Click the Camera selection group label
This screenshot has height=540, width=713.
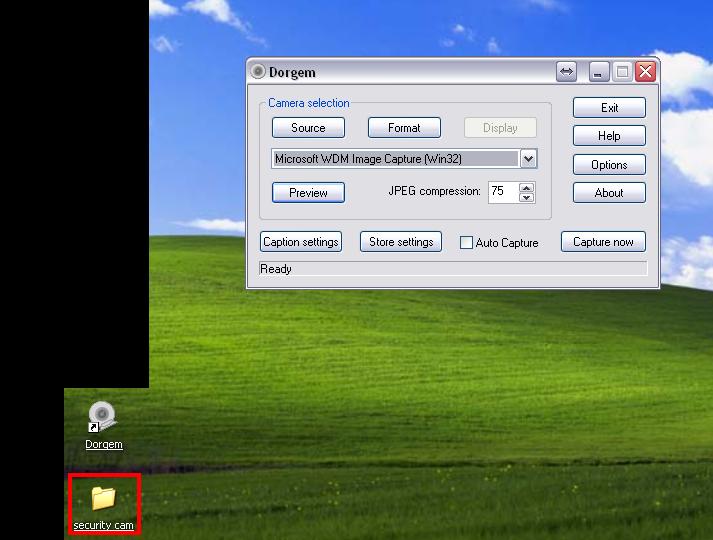click(309, 103)
